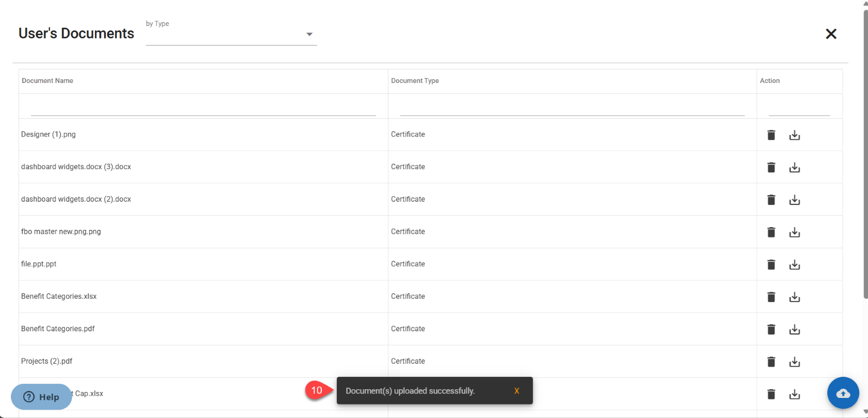Click the Document Name filter field
The width and height of the screenshot is (868, 418).
click(203, 109)
